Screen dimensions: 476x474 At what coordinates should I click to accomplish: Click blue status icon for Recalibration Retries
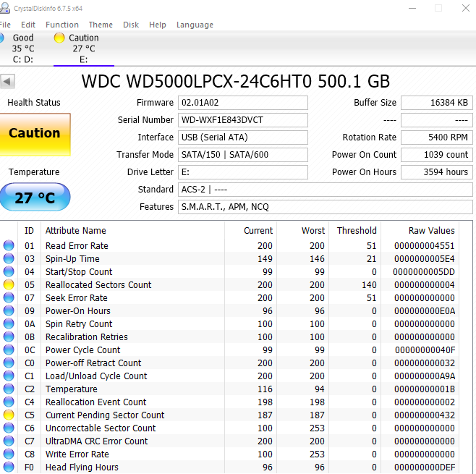[x=9, y=337]
